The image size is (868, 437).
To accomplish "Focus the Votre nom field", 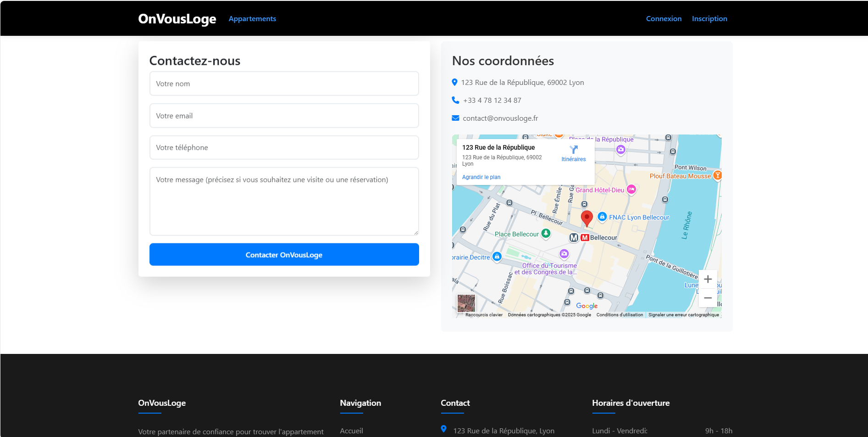I will (x=284, y=84).
